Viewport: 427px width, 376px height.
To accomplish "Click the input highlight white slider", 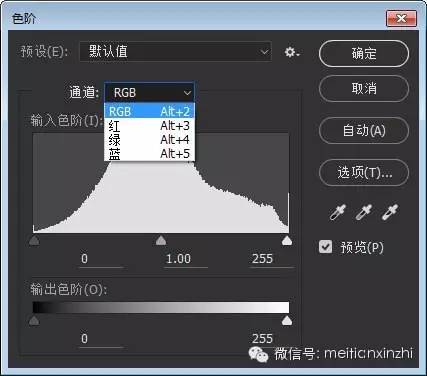I will (287, 240).
